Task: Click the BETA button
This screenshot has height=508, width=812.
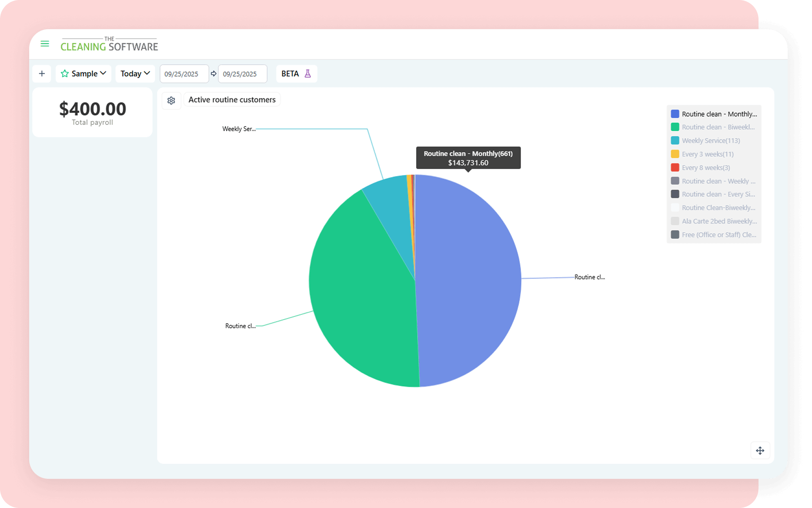Action: [290, 74]
